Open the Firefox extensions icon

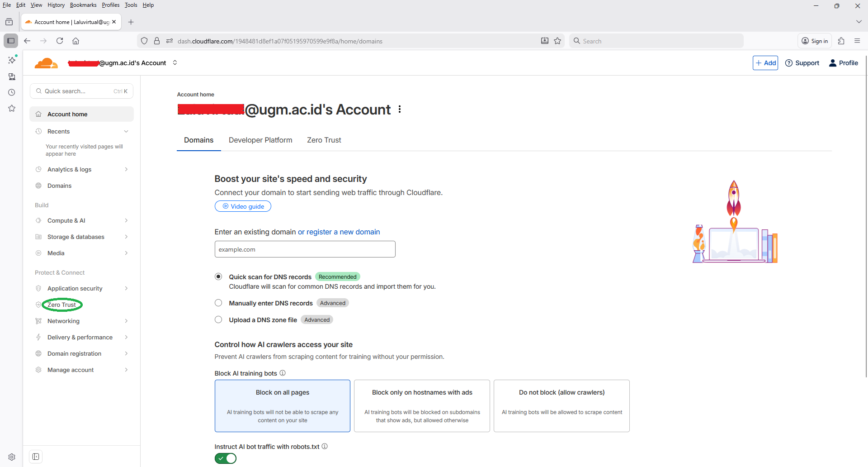(841, 41)
